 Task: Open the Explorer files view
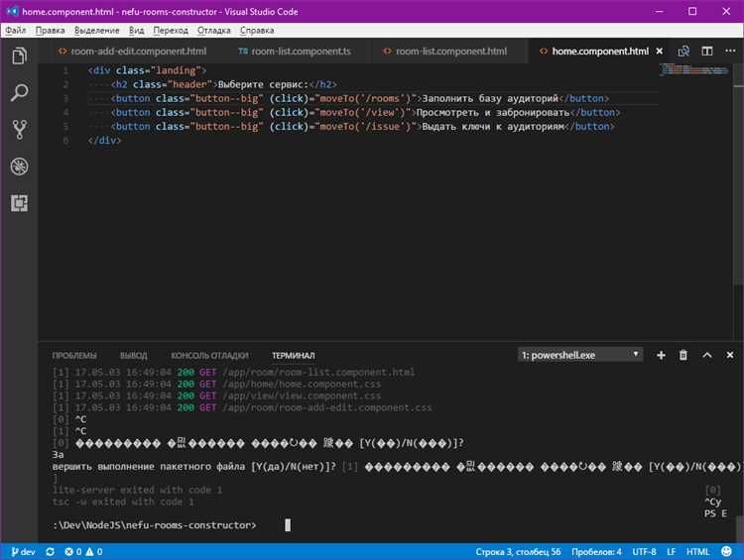[19, 56]
